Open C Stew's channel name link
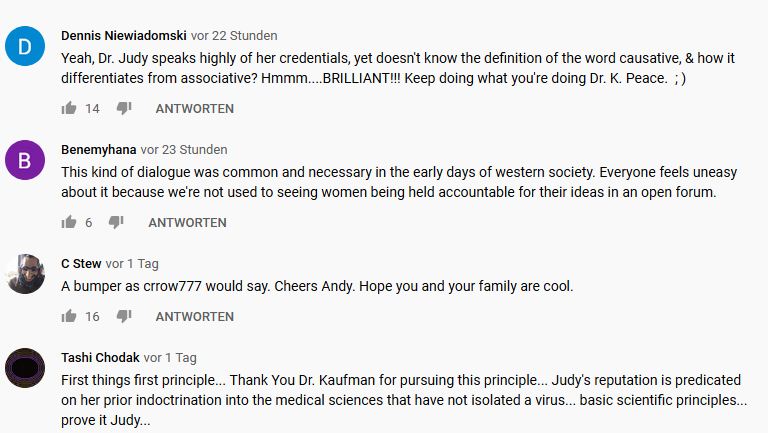This screenshot has height=433, width=768. click(81, 264)
